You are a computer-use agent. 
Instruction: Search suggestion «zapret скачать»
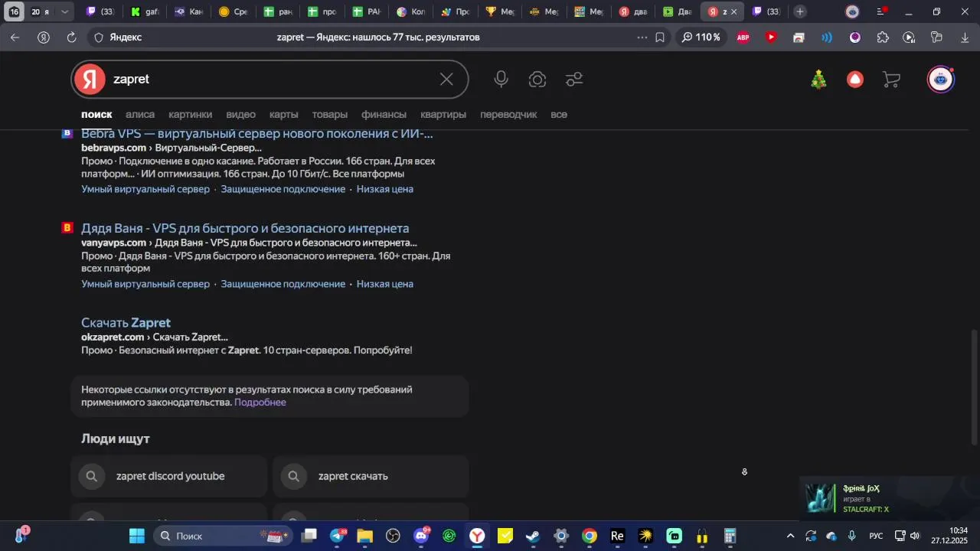[x=371, y=476]
